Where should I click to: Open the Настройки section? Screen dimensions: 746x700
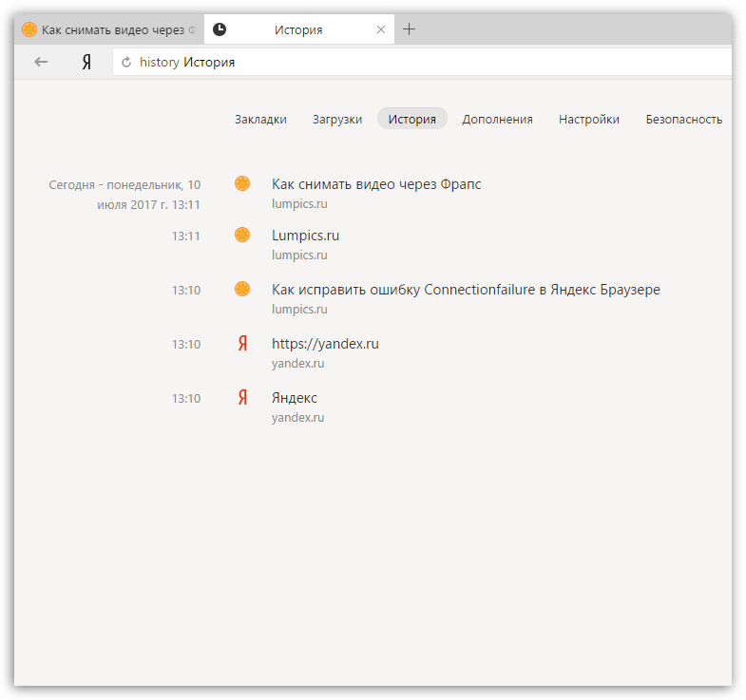point(589,120)
